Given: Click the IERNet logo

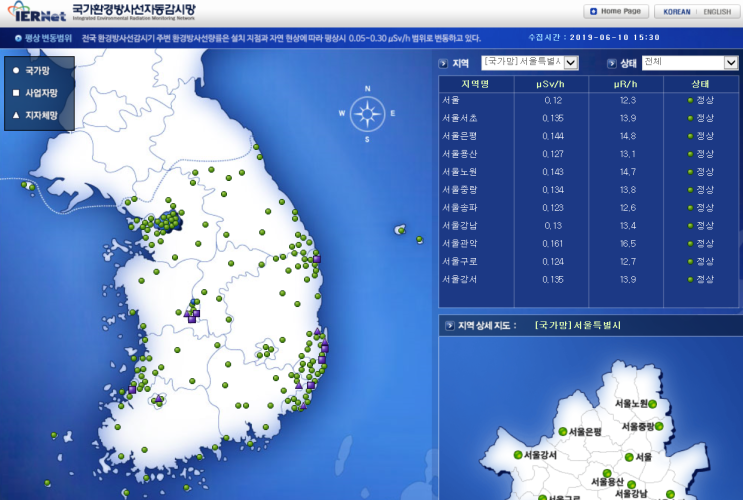Looking at the screenshot, I should tap(37, 12).
